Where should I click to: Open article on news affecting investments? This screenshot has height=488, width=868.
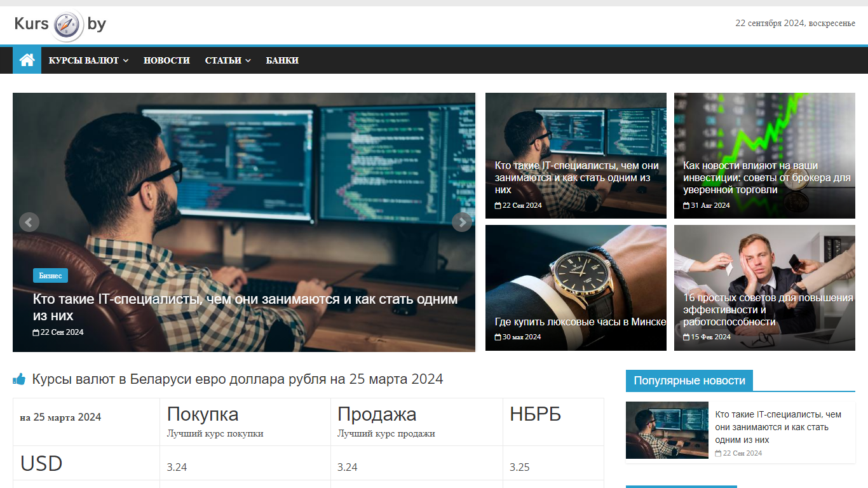[x=767, y=177]
